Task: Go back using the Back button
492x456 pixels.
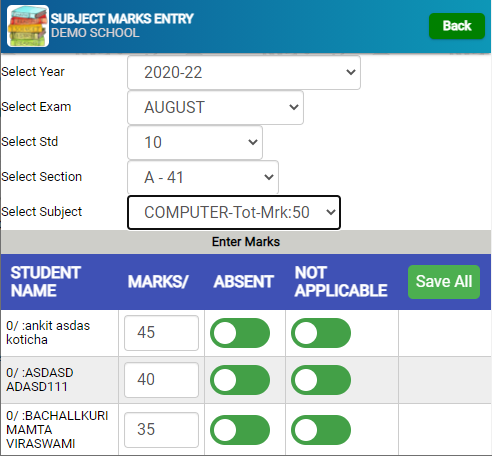Action: point(457,26)
